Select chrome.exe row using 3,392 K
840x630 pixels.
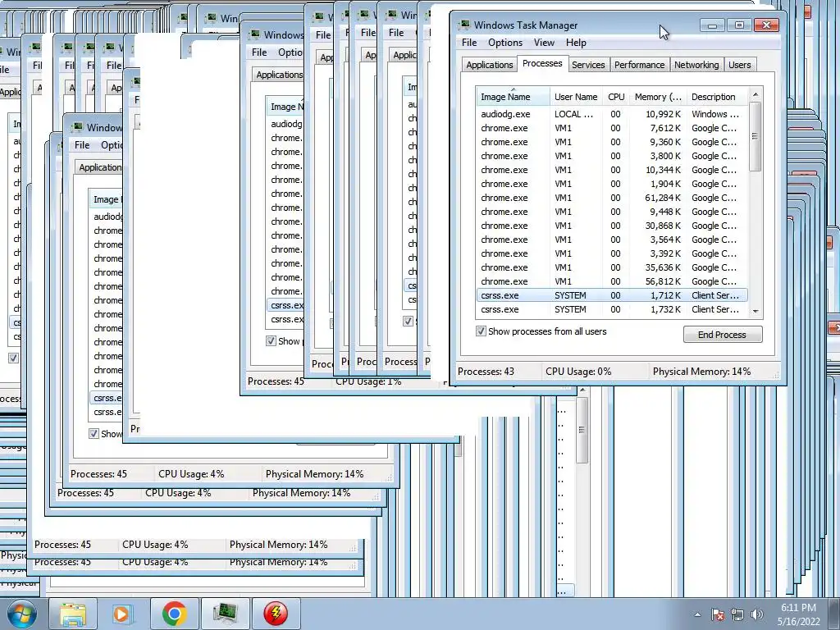[x=612, y=253]
